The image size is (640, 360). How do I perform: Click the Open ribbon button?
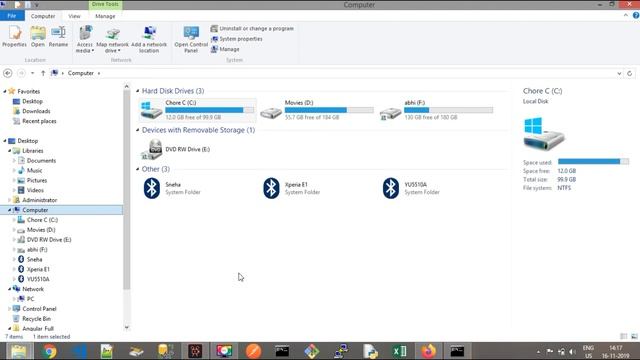click(x=38, y=36)
